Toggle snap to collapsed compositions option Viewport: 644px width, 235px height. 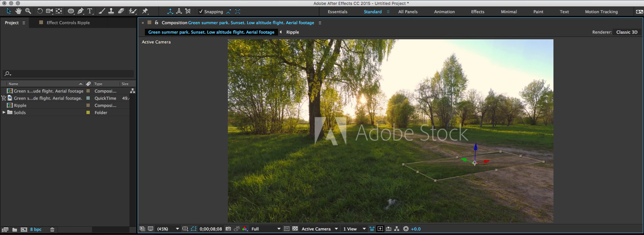point(238,12)
